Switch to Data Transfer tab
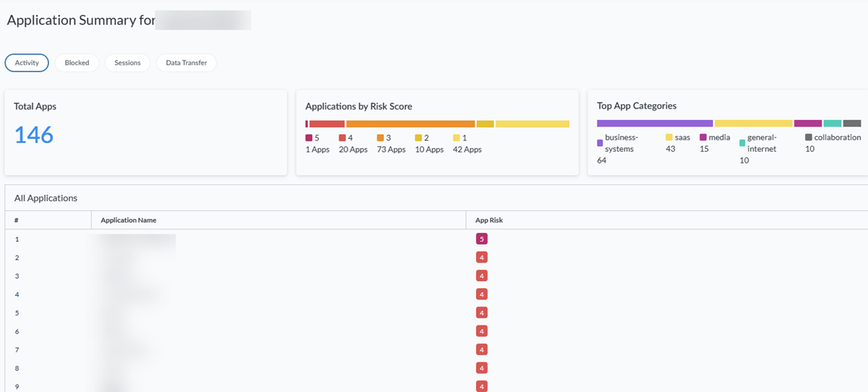868x392 pixels. pyautogui.click(x=186, y=63)
